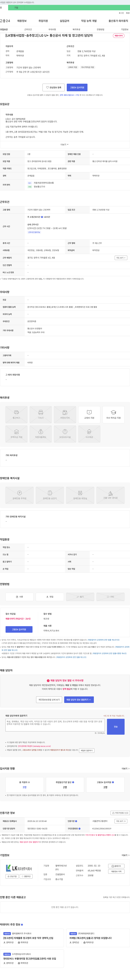Select the 주택자금 지원 welfare icon

(16, 434)
